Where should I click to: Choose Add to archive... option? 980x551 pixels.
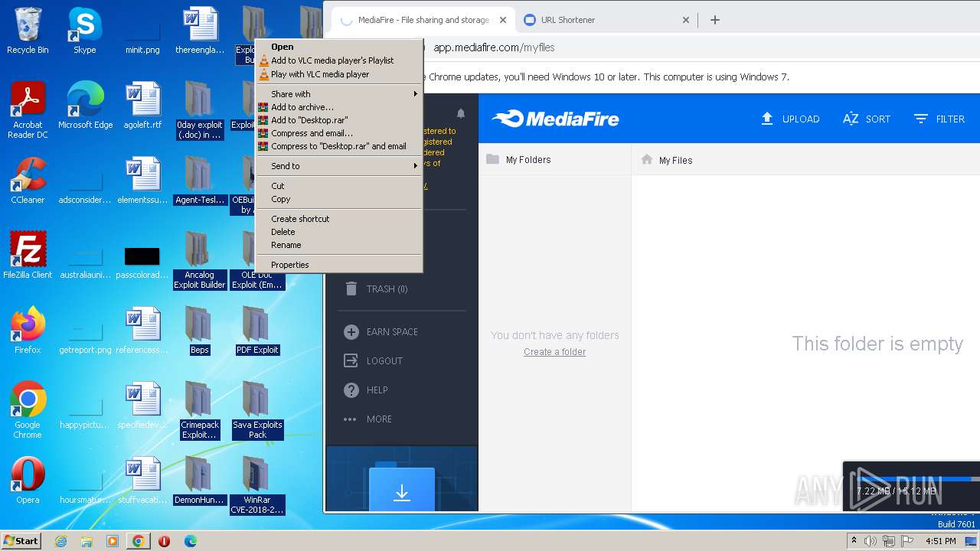338,107
